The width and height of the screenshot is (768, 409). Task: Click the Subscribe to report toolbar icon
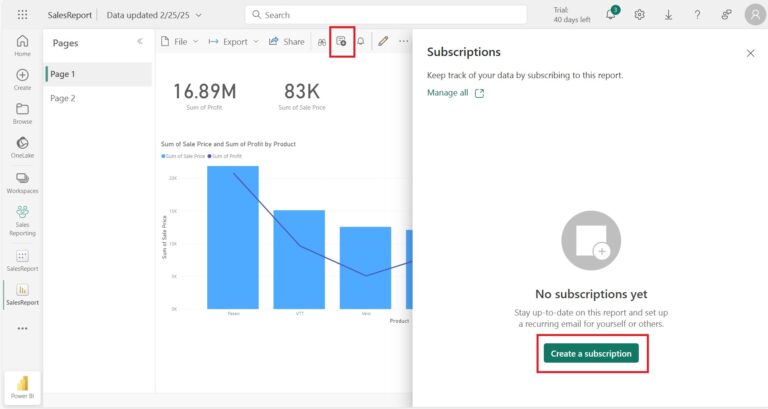pos(341,42)
